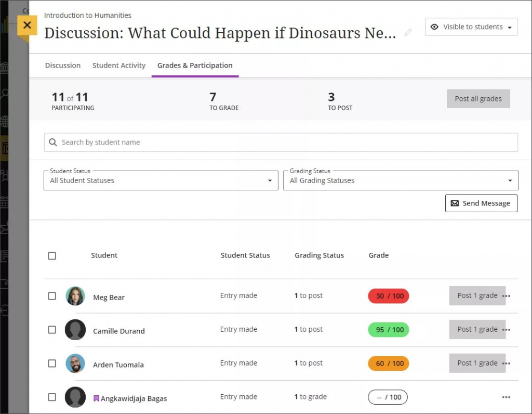The height and width of the screenshot is (414, 532).
Task: Open the Student Status dropdown
Action: point(161,180)
